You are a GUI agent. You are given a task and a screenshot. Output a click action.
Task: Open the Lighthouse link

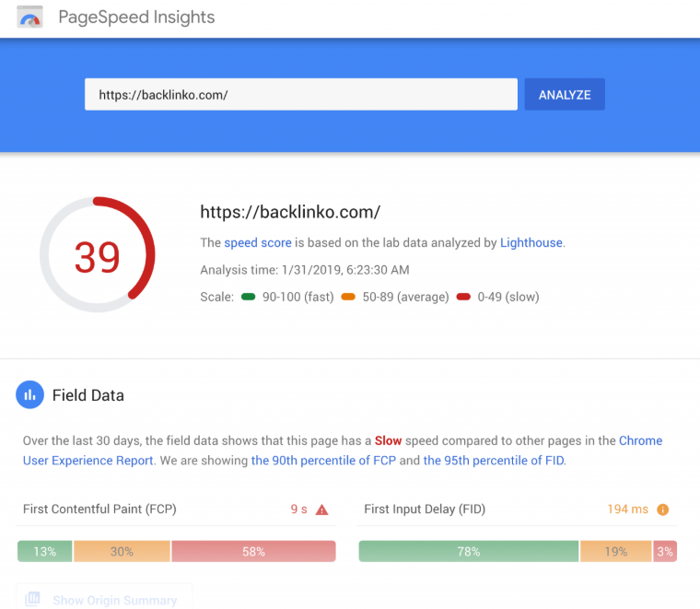(x=531, y=243)
